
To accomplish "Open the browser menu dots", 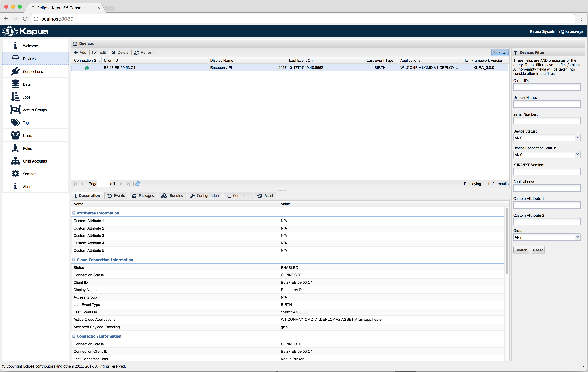I will 581,19.
